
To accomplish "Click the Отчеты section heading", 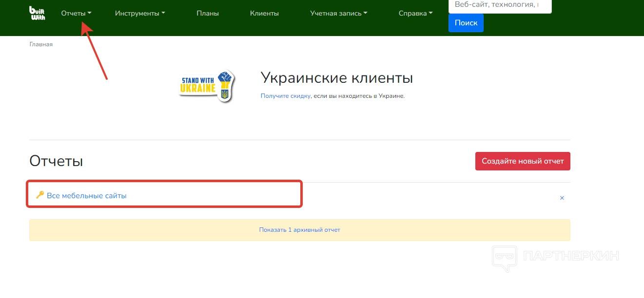I will [x=56, y=161].
